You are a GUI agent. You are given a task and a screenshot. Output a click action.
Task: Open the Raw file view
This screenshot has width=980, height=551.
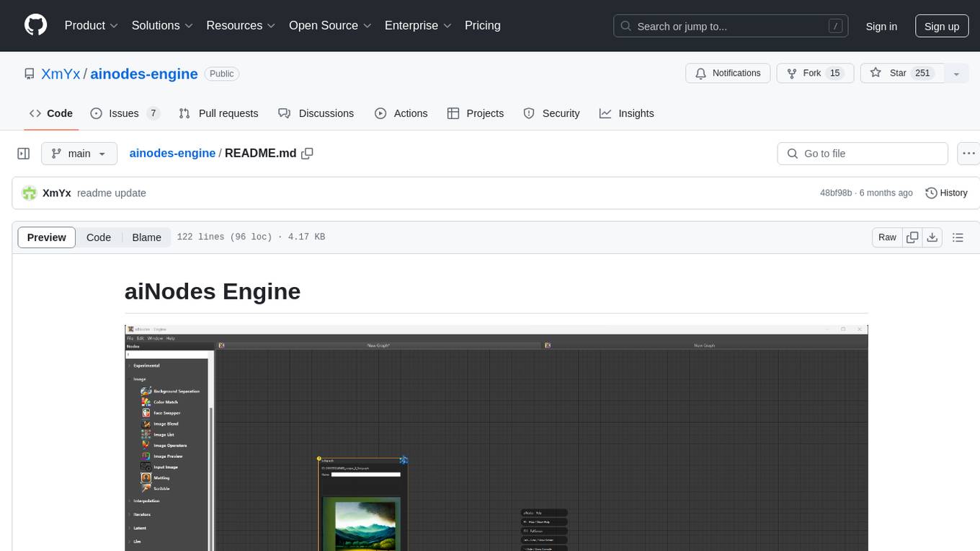(887, 237)
